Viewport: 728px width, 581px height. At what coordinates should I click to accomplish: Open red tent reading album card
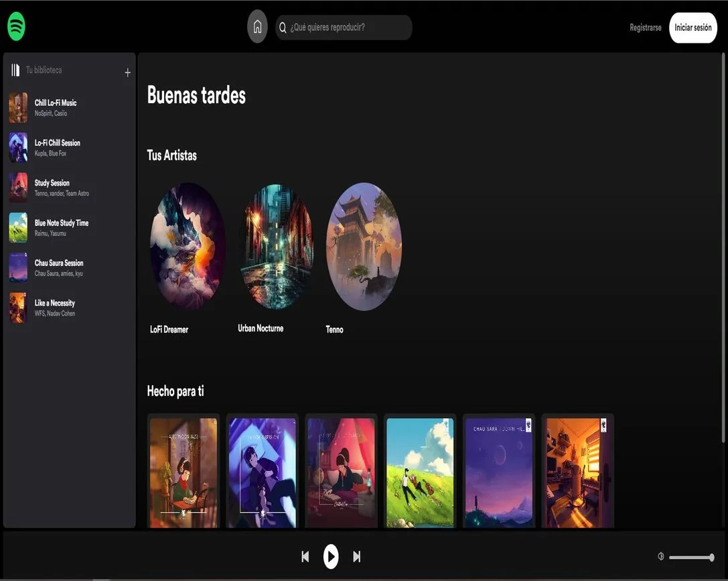pyautogui.click(x=342, y=472)
